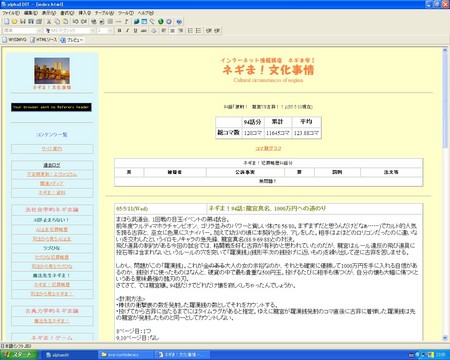Redo the last undone action
This screenshot has width=450, height=360.
click(x=84, y=21)
